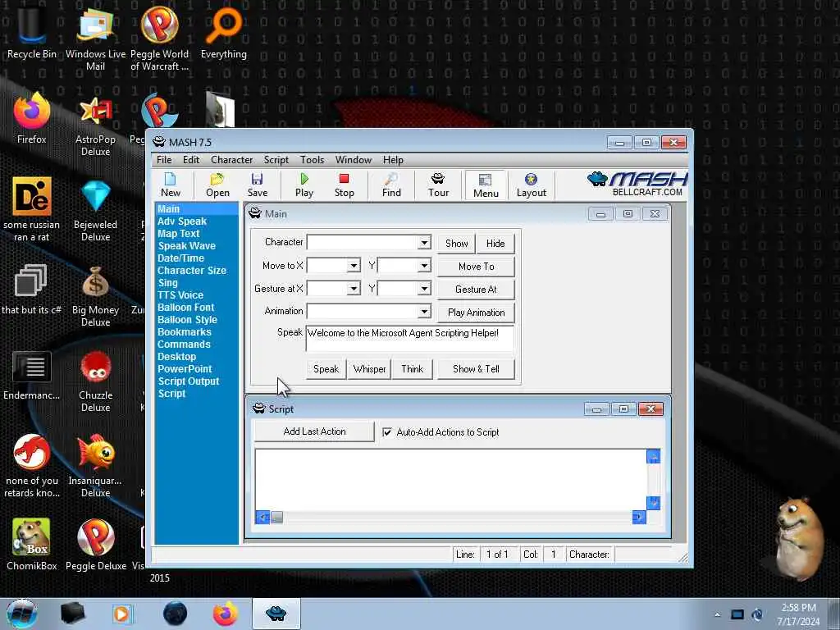Select the Bejeweled Deluxe desktop icon
Viewport: 840px width, 630px height.
[x=95, y=211]
